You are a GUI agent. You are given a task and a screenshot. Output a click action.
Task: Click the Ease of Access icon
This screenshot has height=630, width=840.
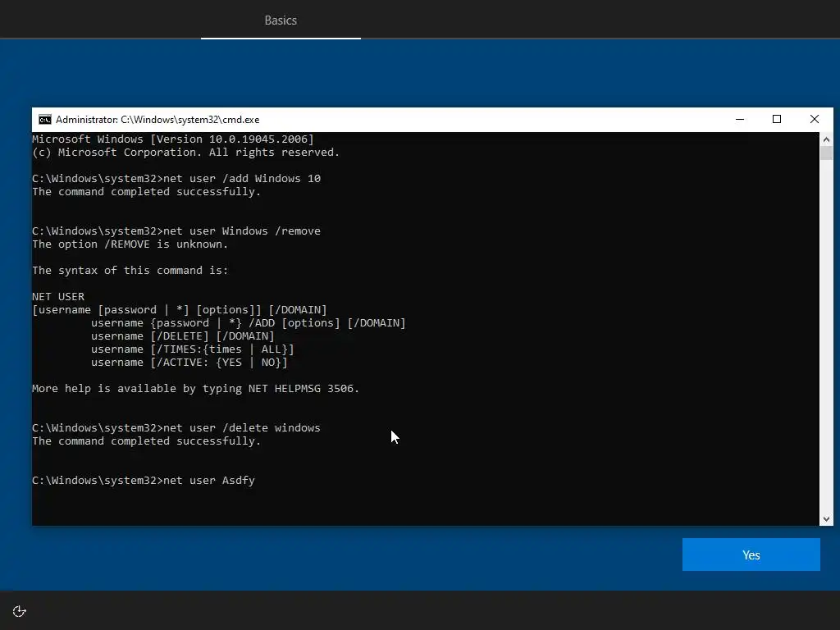pos(20,611)
